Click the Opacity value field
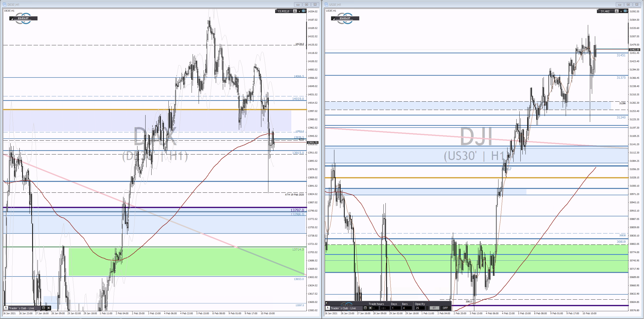 click(x=420, y=308)
